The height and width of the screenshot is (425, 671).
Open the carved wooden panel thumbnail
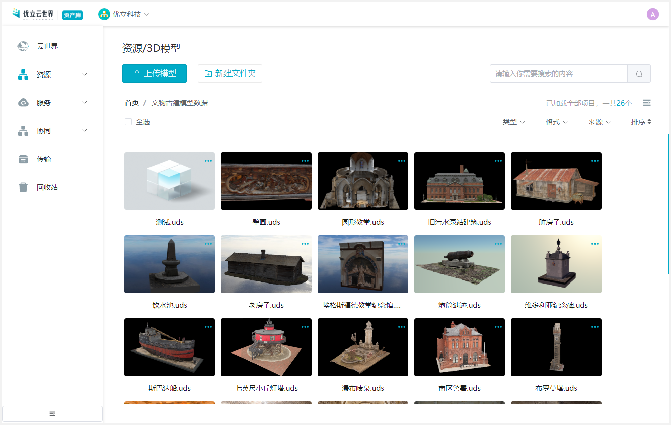point(266,181)
